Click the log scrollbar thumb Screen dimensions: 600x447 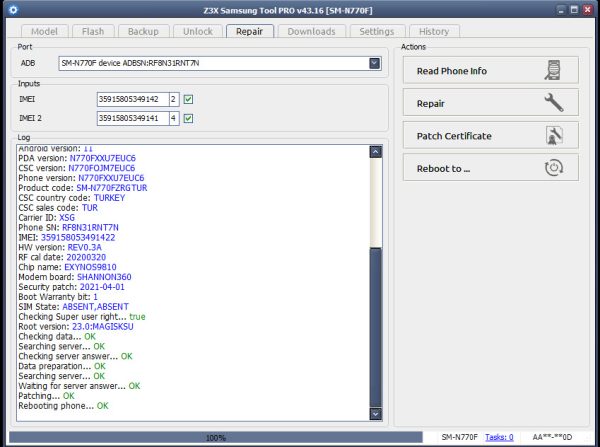pos(376,327)
